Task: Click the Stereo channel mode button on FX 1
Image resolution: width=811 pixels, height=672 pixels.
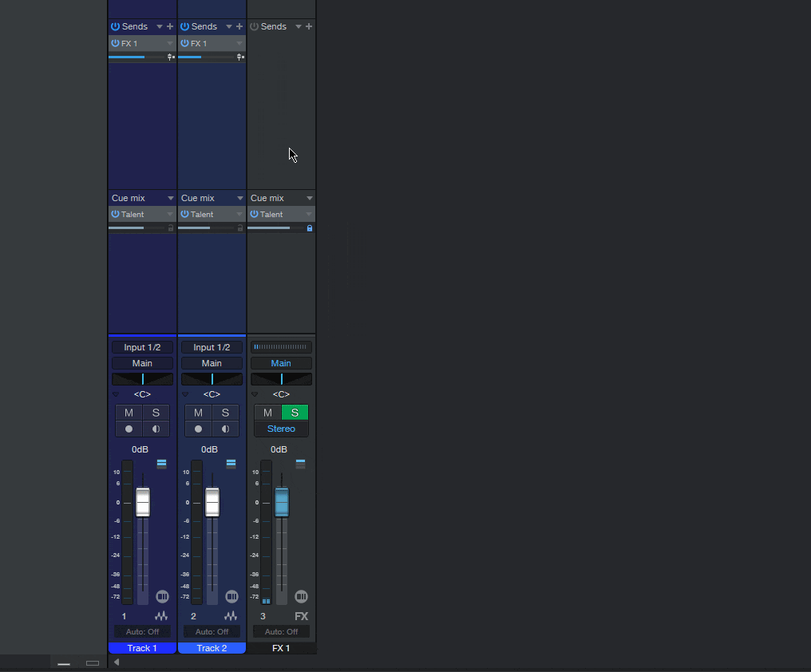Action: (x=281, y=429)
